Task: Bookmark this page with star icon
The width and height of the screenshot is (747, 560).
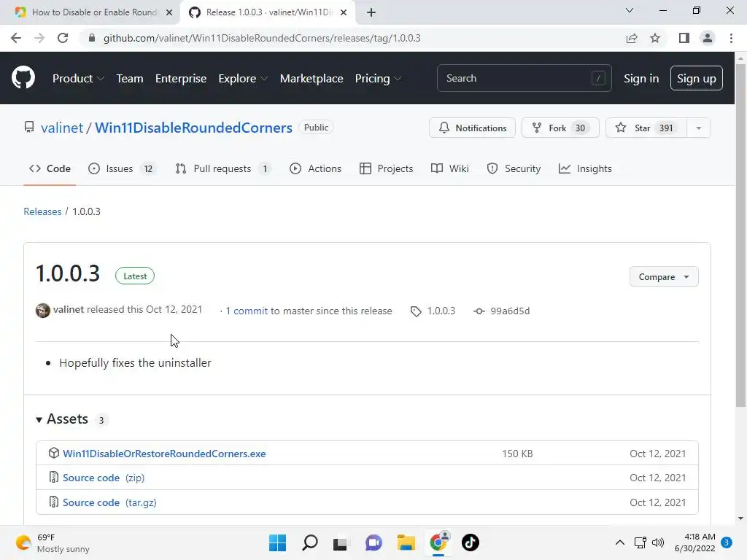Action: pos(655,38)
